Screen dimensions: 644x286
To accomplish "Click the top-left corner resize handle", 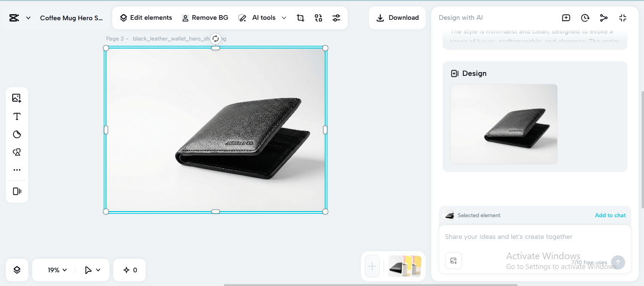I will pos(106,48).
